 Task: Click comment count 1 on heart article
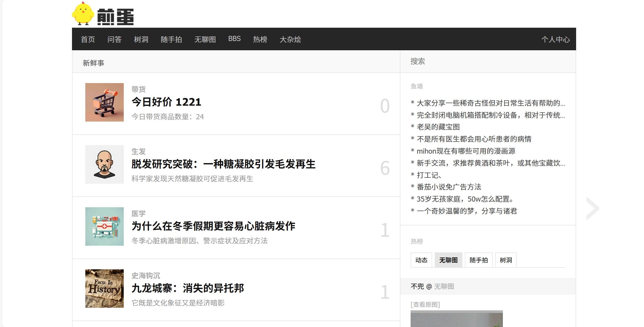click(385, 230)
